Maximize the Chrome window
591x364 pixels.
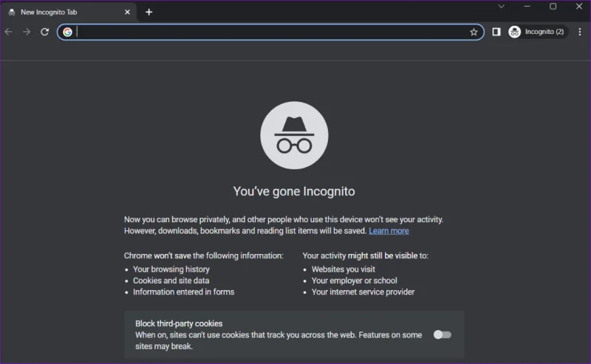tap(553, 7)
